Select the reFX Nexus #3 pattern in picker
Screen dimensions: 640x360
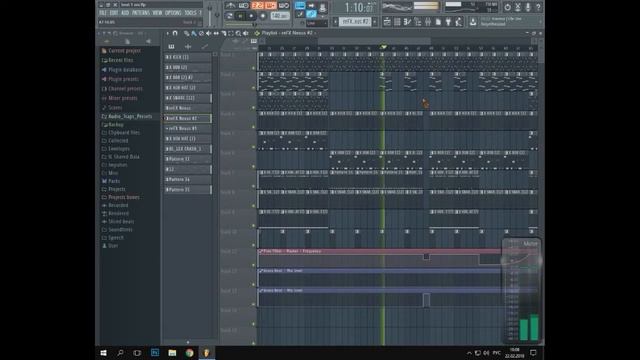point(188,128)
